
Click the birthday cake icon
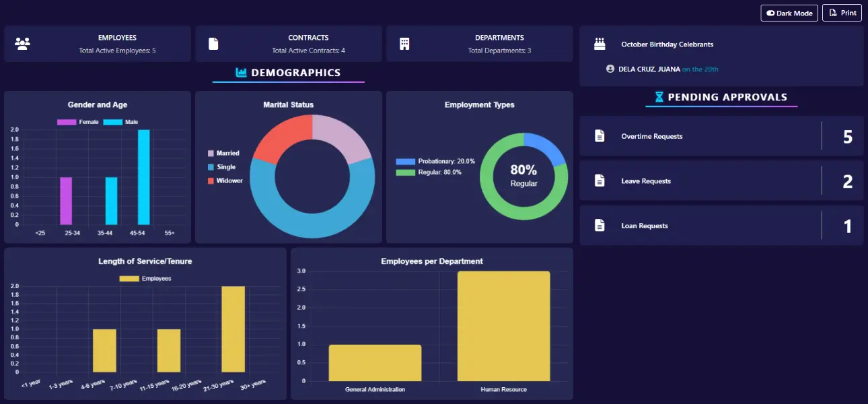tap(600, 44)
